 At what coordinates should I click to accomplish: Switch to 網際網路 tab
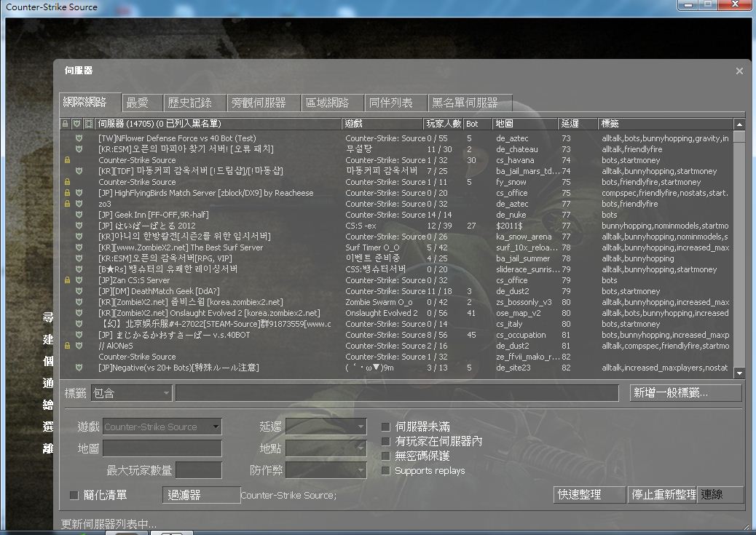tap(90, 102)
